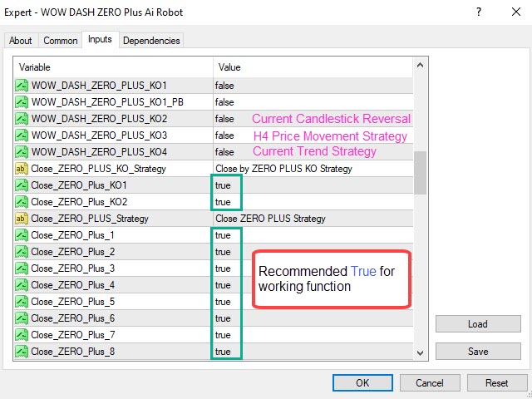Cancel the expert settings dialog
Screen dimensions: 532x399
click(430, 383)
